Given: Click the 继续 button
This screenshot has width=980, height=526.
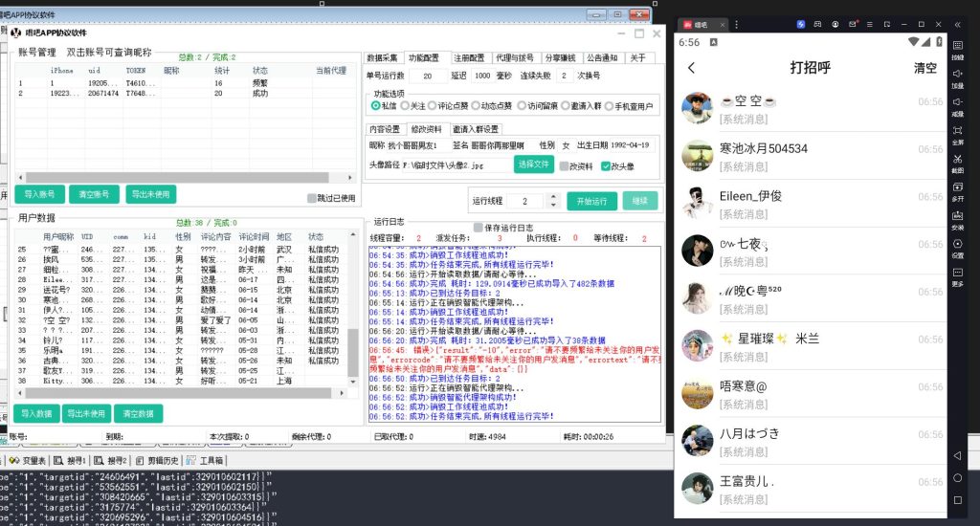Looking at the screenshot, I should (640, 201).
